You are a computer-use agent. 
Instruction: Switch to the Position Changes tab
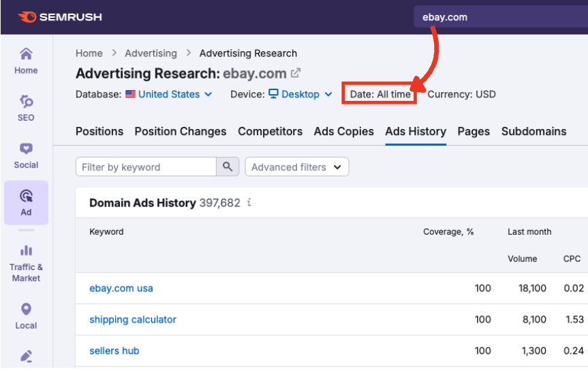click(x=180, y=132)
